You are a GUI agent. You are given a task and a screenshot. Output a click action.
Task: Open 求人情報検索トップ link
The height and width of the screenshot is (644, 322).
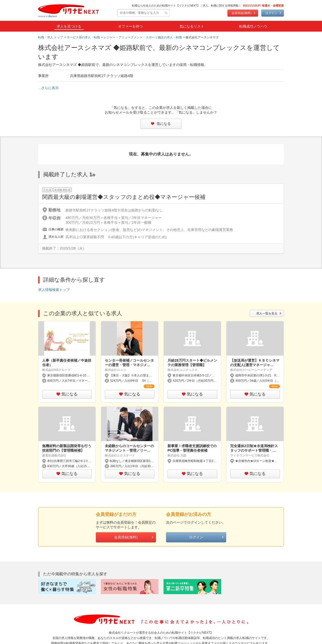[x=54, y=290]
